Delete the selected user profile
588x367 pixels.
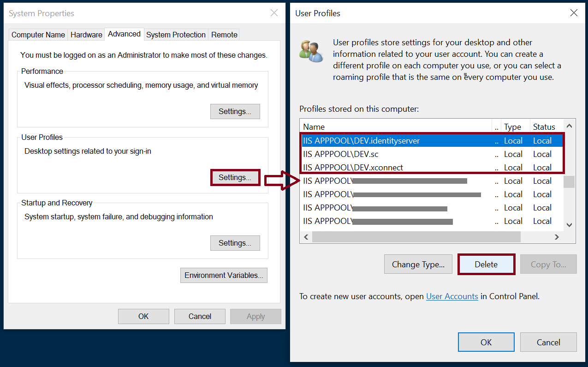[x=486, y=265]
